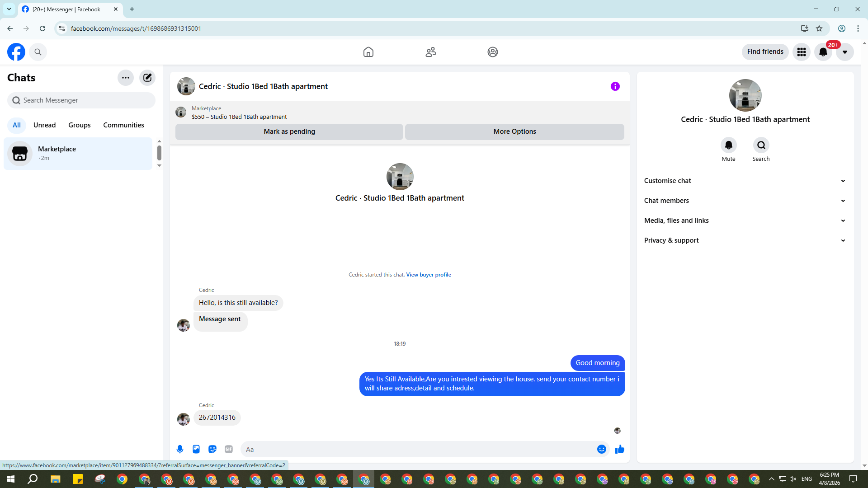This screenshot has height=488, width=868.
Task: Click the voice clip microphone icon
Action: point(180,449)
